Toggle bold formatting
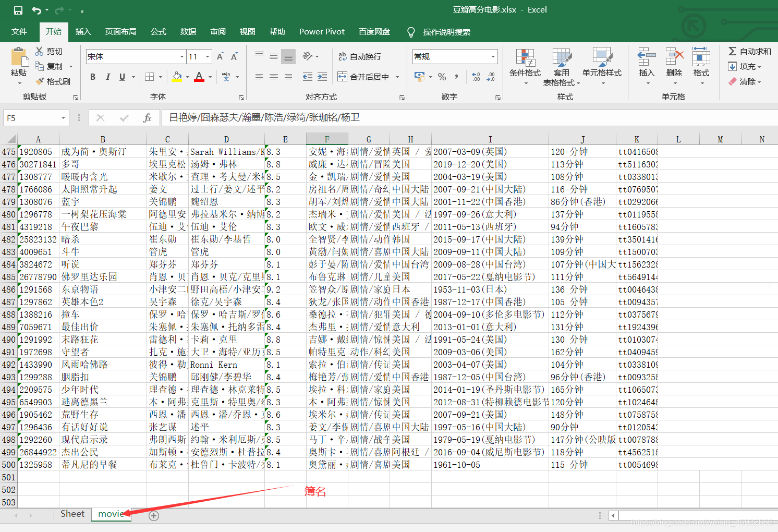The image size is (778, 532). tap(93, 77)
